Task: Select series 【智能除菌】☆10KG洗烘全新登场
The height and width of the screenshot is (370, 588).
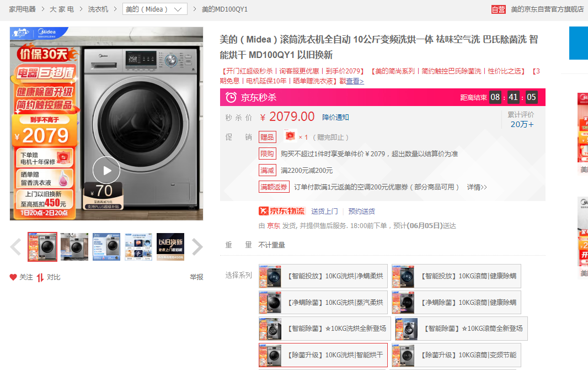Action: pos(324,329)
